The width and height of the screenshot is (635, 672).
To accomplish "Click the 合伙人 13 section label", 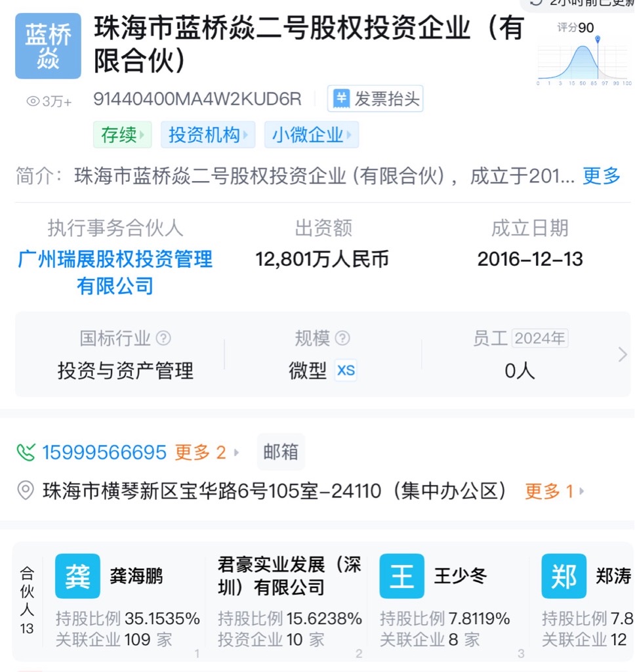I will click(x=27, y=600).
